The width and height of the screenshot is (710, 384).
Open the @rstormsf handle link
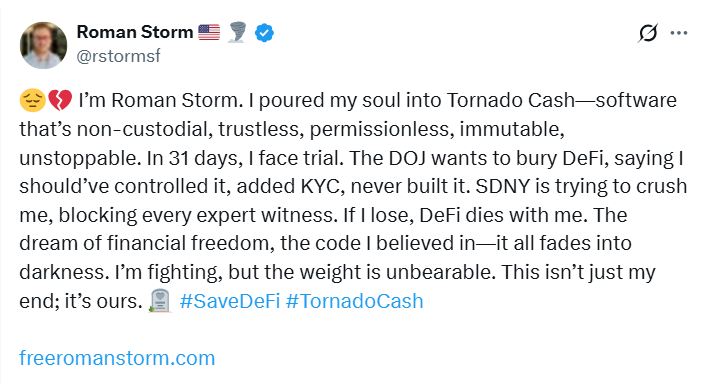118,56
